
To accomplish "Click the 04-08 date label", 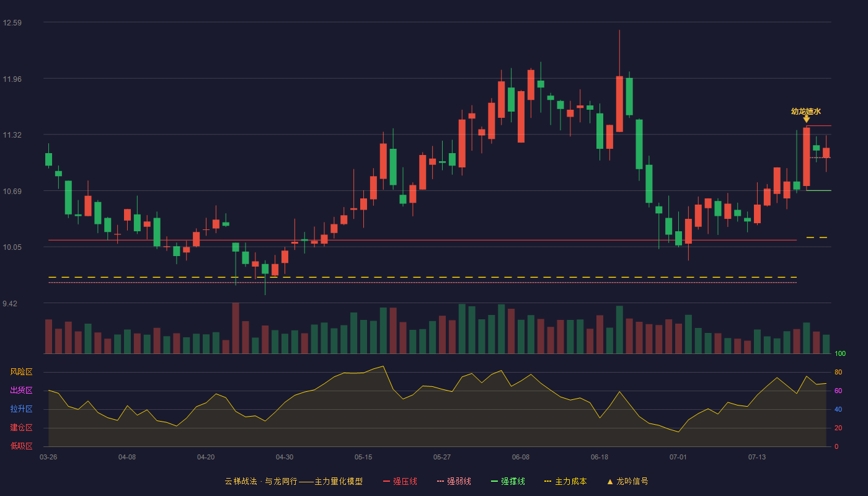I will coord(127,457).
